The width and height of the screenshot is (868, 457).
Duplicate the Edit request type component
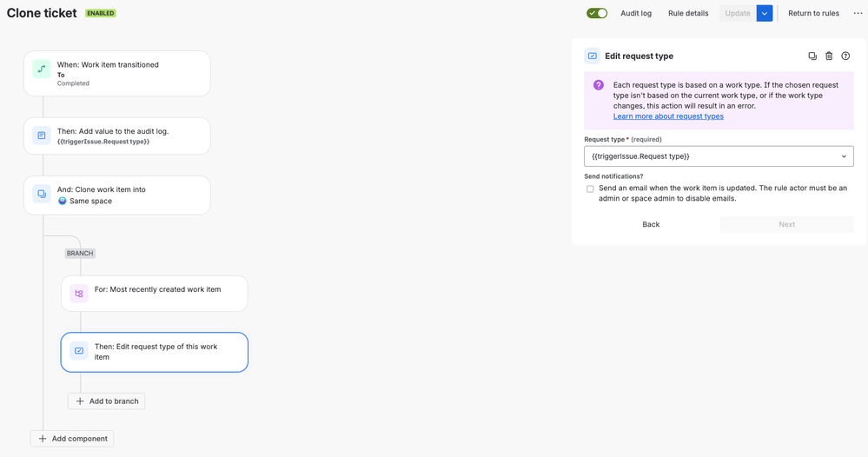(812, 56)
